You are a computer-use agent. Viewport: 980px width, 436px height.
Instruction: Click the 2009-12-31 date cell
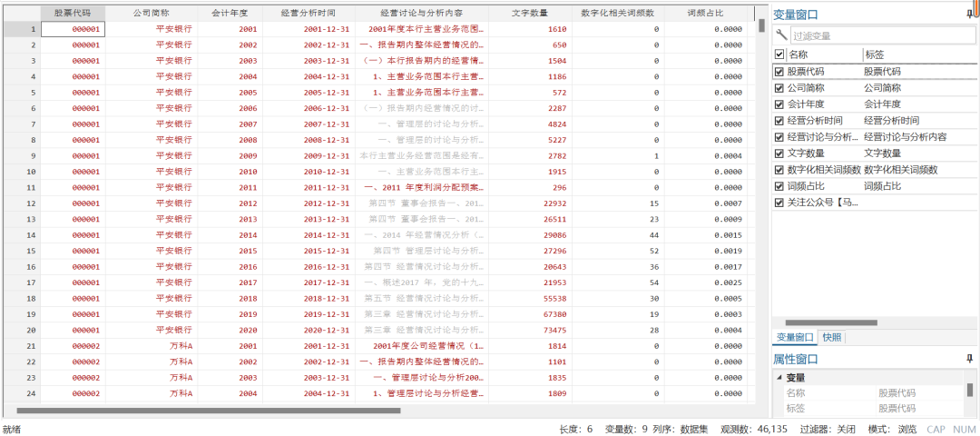[x=309, y=155]
